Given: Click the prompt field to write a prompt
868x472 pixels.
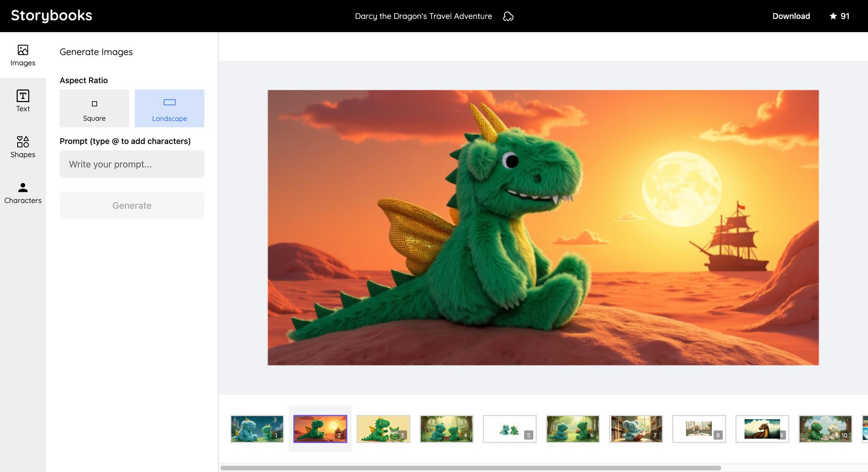Looking at the screenshot, I should 132,164.
